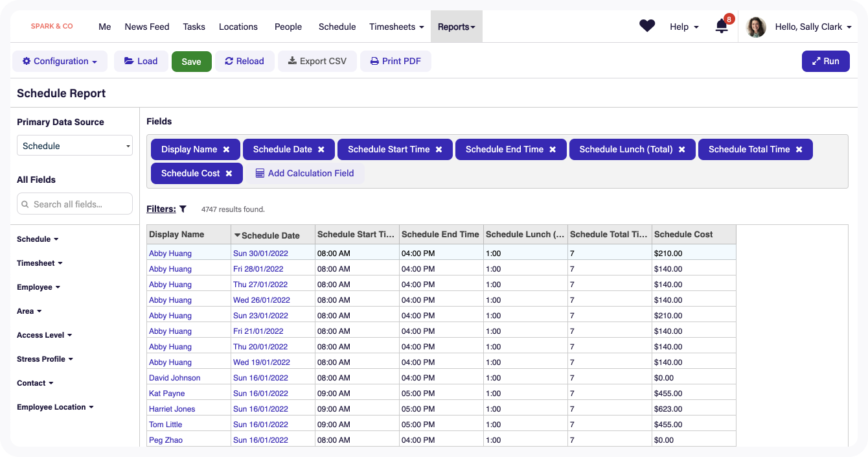Open the Hello, Sally Clark user menu
Image resolution: width=868 pixels, height=457 pixels.
[813, 27]
